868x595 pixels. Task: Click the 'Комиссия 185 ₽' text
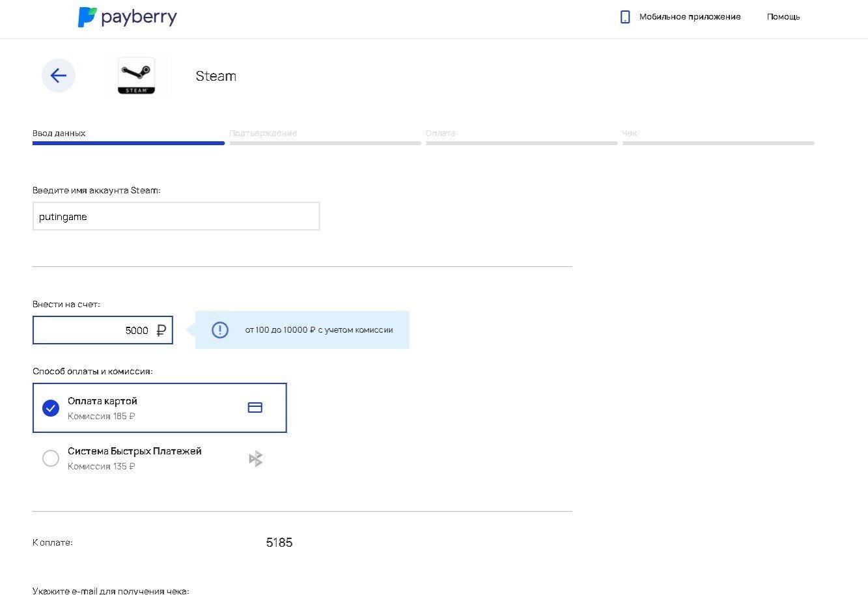[x=102, y=416]
